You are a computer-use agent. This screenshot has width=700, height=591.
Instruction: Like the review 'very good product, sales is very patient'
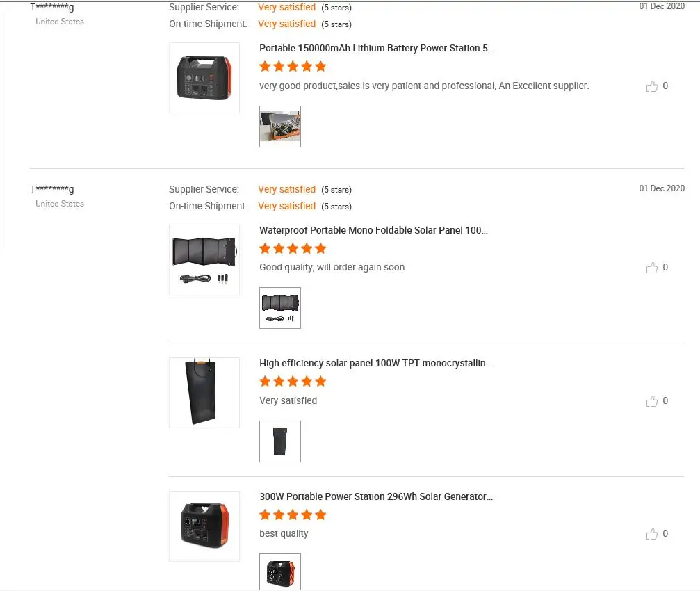pyautogui.click(x=652, y=86)
